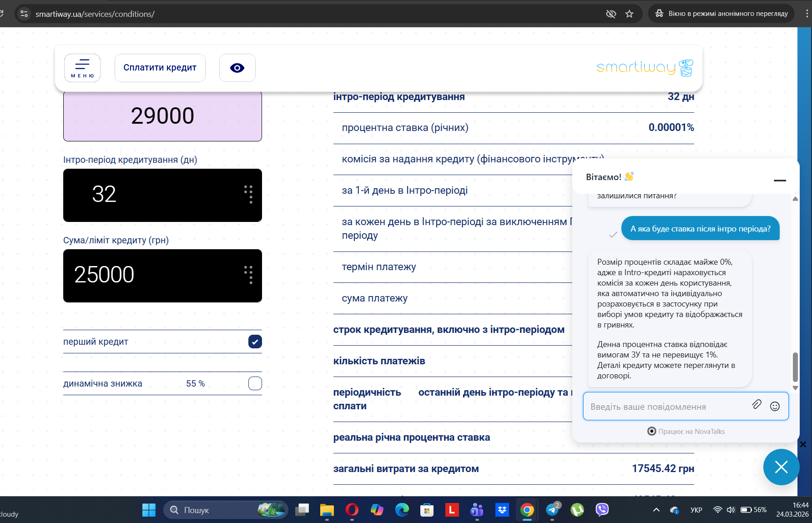812x523 pixels.
Task: Toggle the eye visibility button in header
Action: click(x=237, y=68)
